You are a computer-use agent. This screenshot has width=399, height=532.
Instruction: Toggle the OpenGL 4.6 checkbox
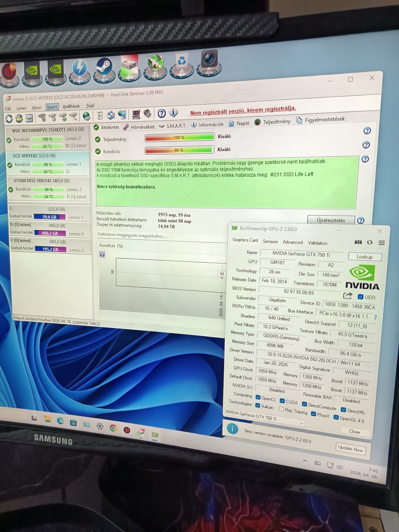(336, 417)
